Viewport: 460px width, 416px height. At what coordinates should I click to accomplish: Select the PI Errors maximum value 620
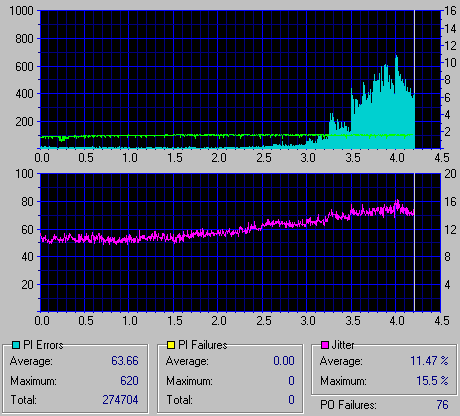pos(129,381)
